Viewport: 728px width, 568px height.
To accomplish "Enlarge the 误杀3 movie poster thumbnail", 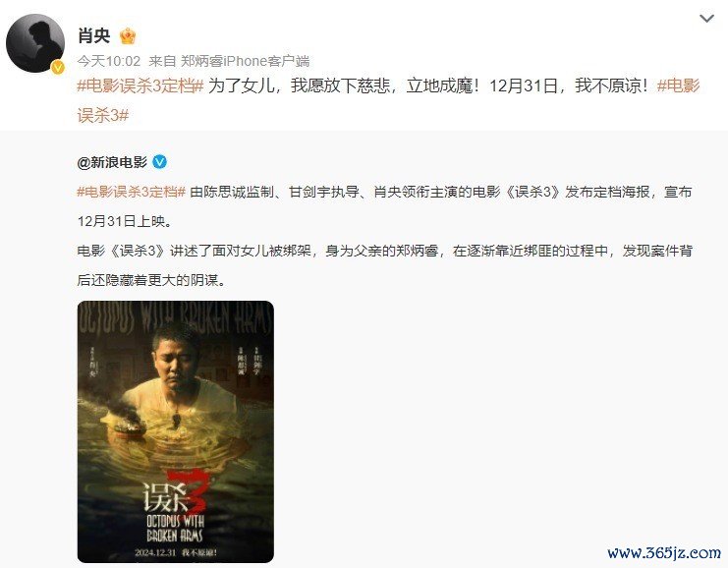I will pos(176,431).
